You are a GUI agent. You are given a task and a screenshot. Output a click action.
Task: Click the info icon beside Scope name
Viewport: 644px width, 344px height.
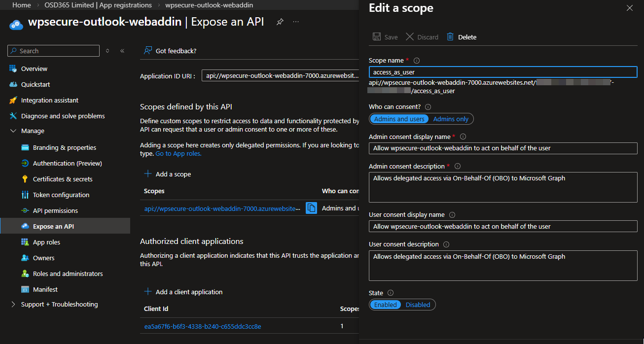tap(417, 61)
